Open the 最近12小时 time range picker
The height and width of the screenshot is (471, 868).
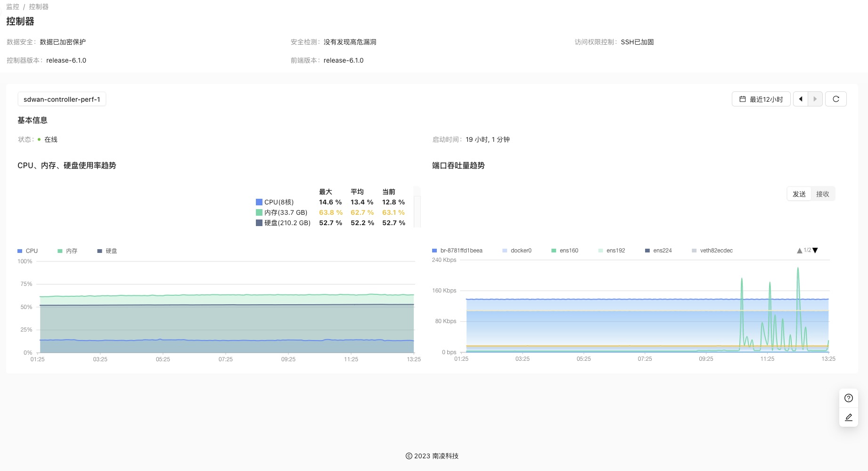click(x=761, y=99)
